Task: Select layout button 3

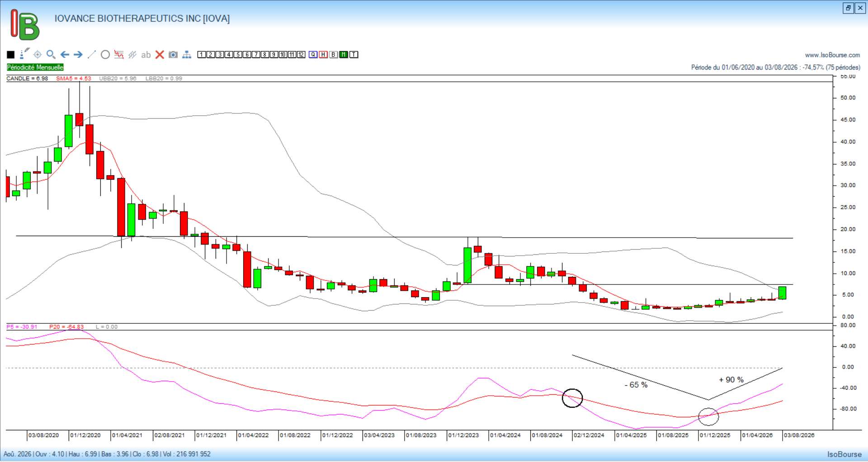Action: 220,55
